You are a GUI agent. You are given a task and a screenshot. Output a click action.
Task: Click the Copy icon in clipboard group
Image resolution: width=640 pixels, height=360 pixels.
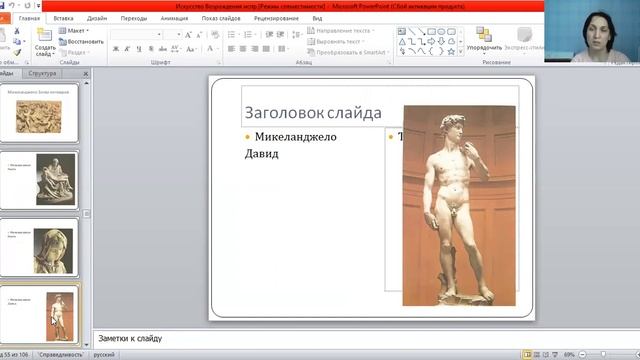(x=17, y=42)
